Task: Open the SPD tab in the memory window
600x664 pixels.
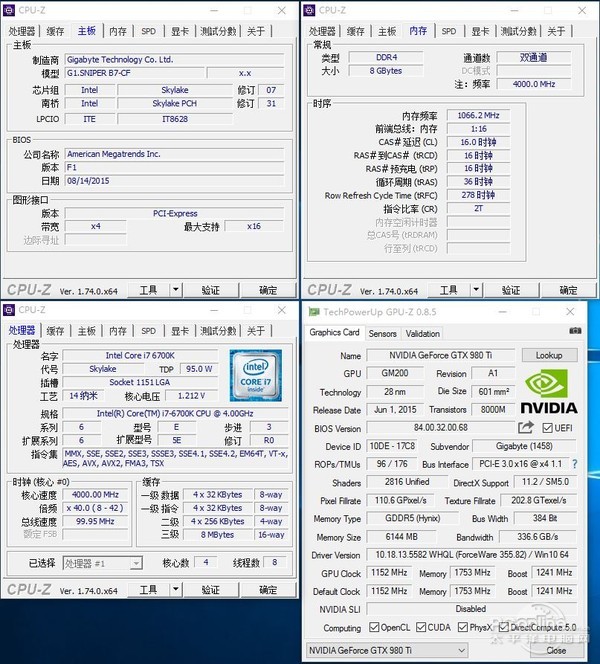Action: [x=449, y=31]
